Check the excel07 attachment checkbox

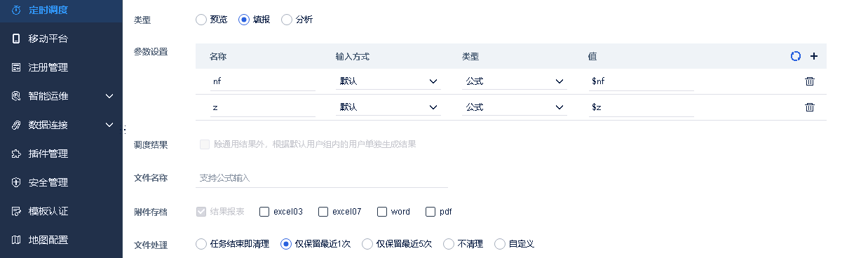click(x=323, y=211)
